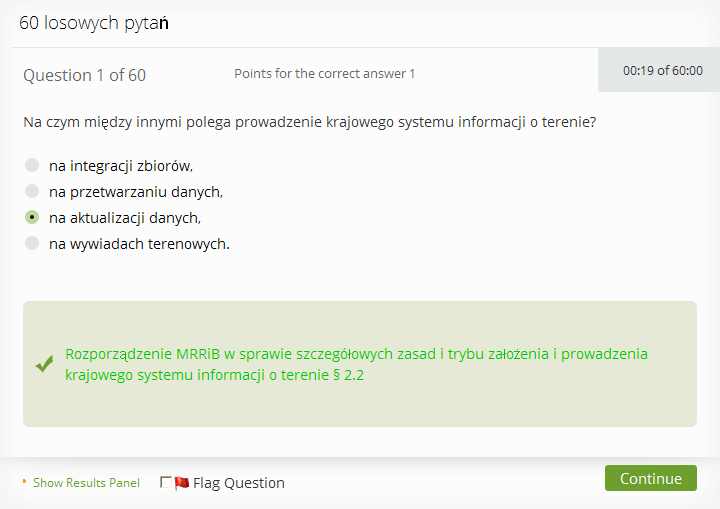Click the '60 losowych pytań' quiz title

click(x=94, y=23)
